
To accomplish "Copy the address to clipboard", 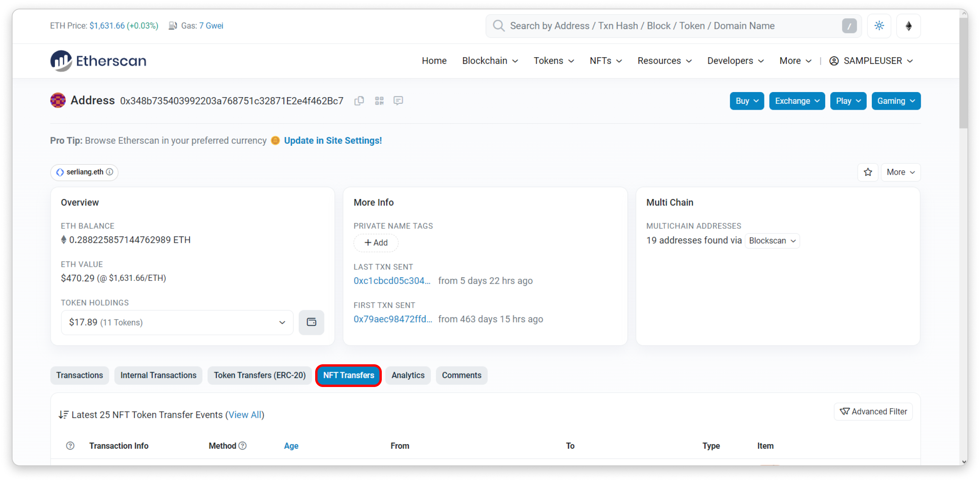I will [x=359, y=101].
